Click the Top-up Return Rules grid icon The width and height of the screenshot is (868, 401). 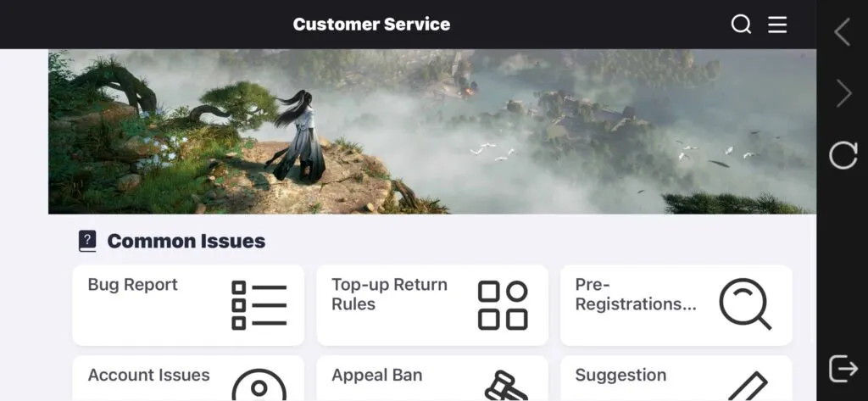click(503, 305)
